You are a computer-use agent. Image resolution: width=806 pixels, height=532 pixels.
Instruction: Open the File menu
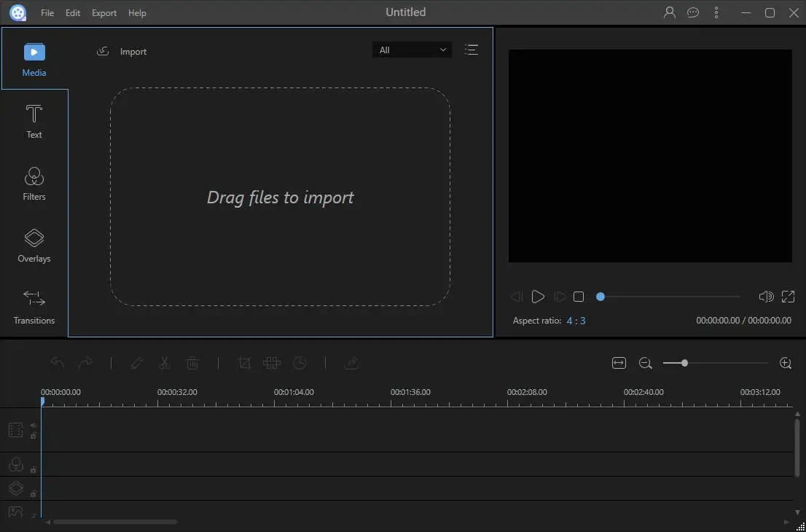(x=47, y=13)
